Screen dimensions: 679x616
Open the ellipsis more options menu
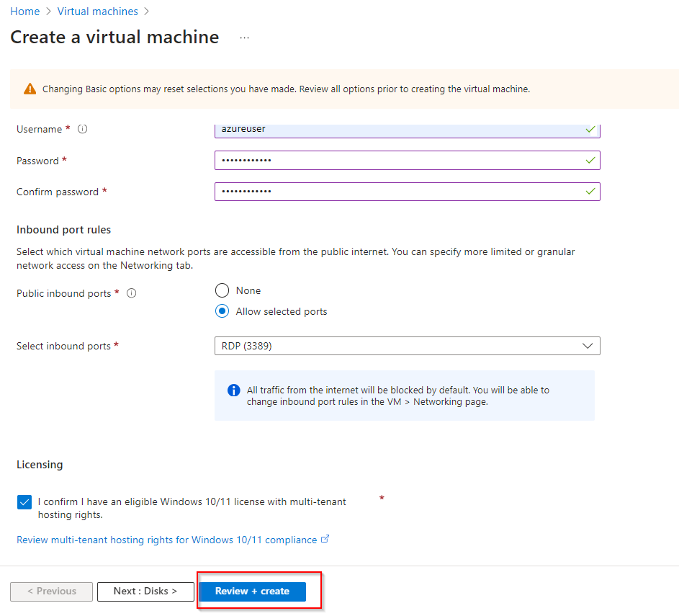[244, 37]
